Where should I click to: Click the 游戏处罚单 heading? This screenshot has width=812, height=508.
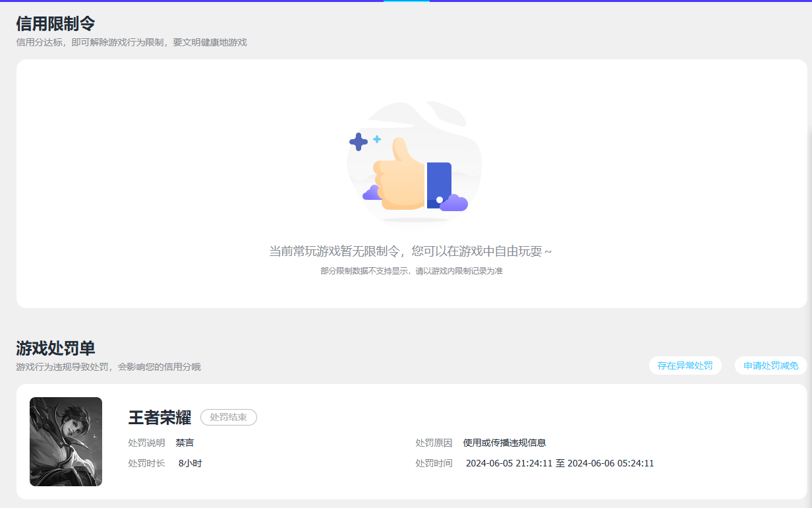pyautogui.click(x=55, y=348)
